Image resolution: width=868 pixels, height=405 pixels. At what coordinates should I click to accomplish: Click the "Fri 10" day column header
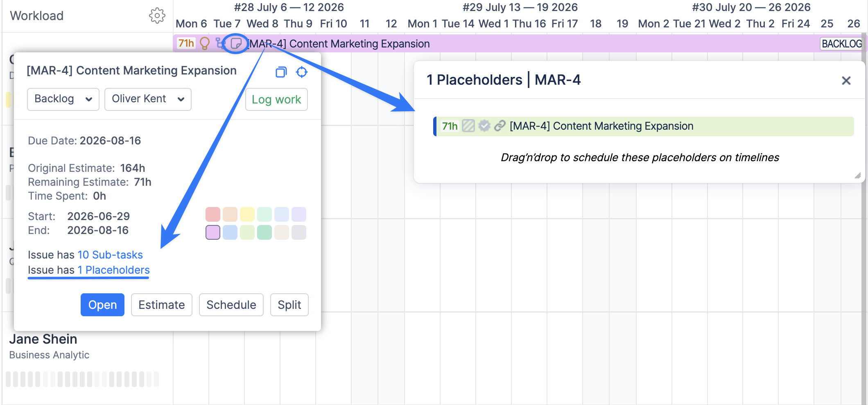[x=333, y=24]
